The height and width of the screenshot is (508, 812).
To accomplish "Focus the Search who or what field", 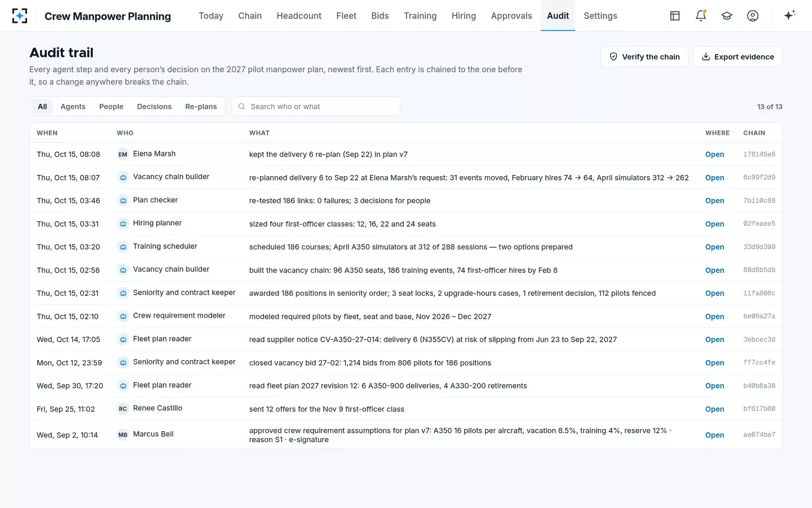I will pos(316,107).
